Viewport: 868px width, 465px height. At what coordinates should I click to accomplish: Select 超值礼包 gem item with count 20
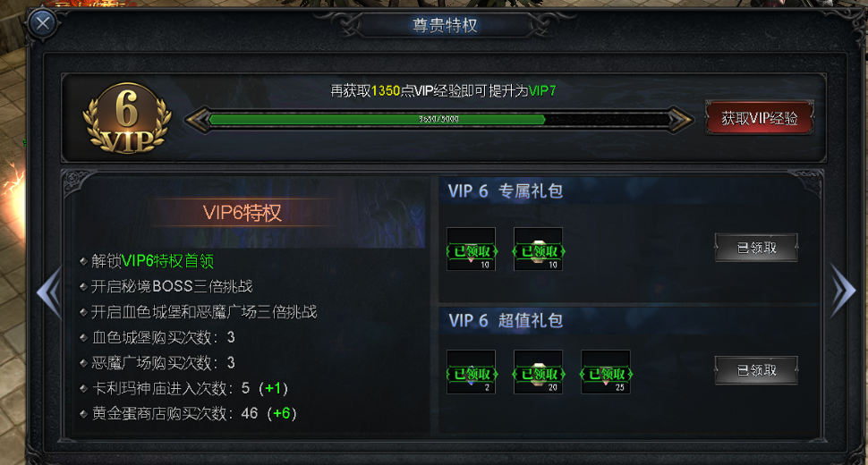[x=538, y=372]
